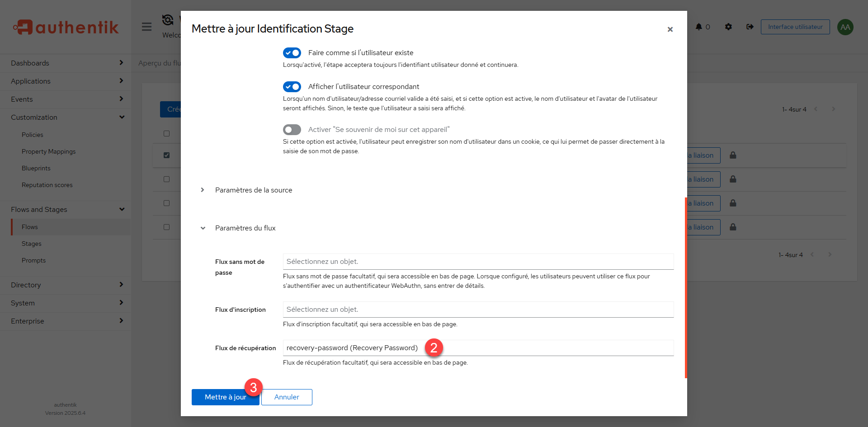This screenshot has height=427, width=868.
Task: Select Property Mappings in sidebar
Action: pyautogui.click(x=48, y=151)
